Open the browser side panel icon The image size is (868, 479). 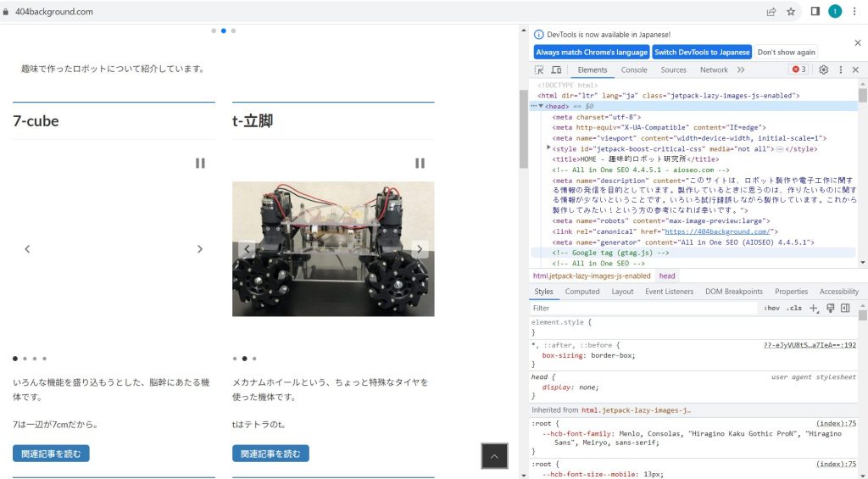[815, 11]
